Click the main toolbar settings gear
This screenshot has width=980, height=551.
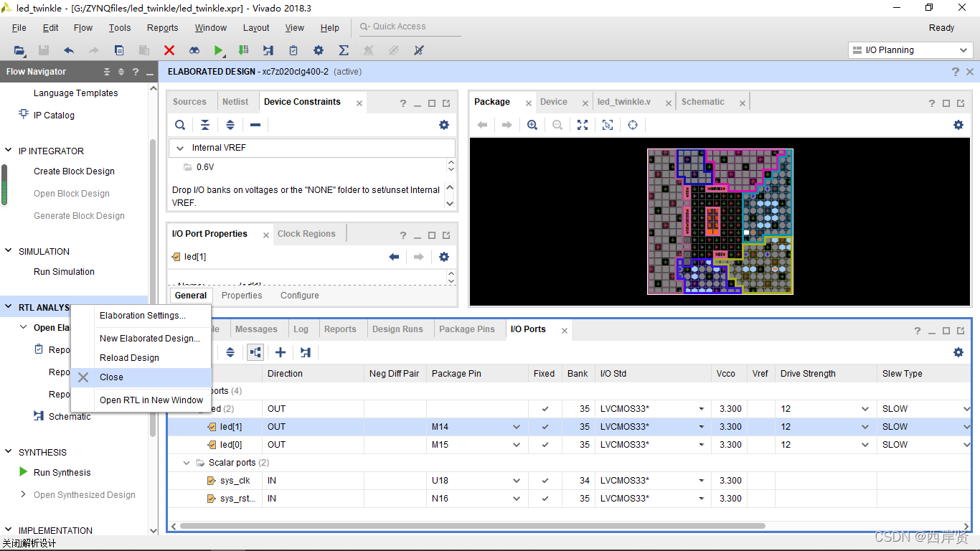coord(319,50)
